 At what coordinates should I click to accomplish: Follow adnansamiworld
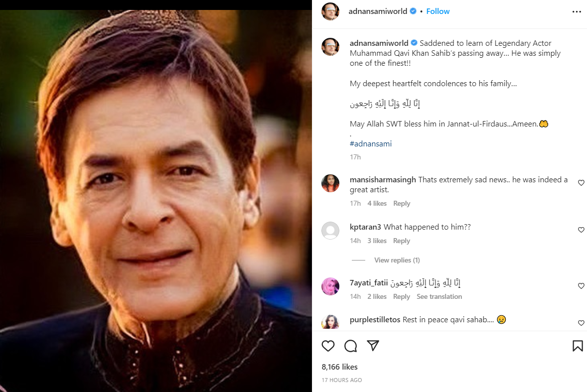[x=438, y=11]
